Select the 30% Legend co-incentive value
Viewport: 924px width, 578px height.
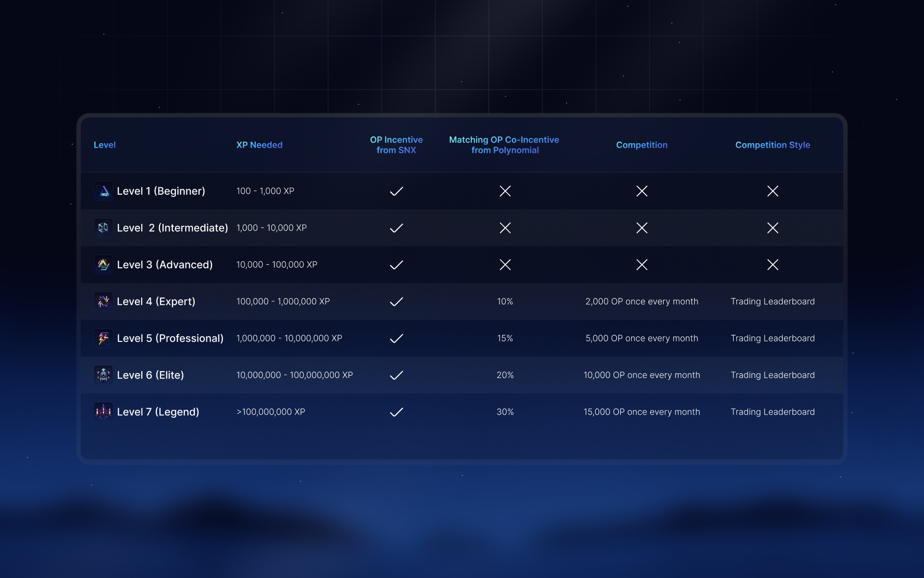505,412
